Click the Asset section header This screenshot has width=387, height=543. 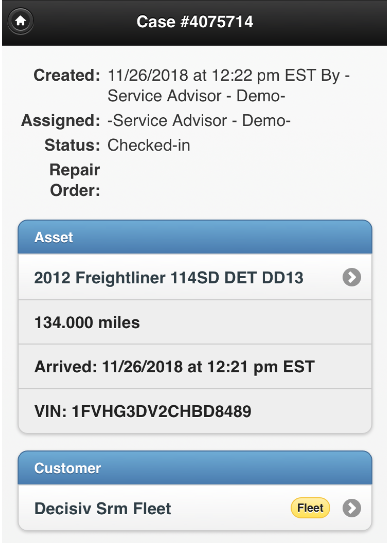click(195, 237)
